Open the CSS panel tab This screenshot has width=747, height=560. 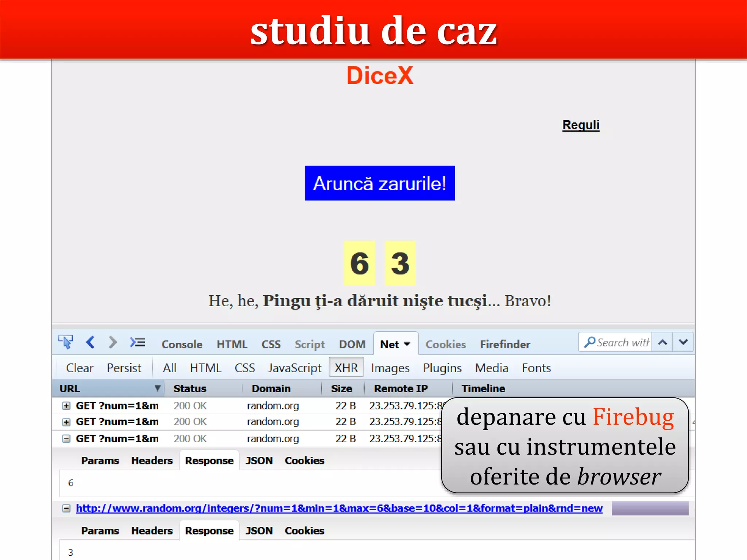[x=271, y=344]
